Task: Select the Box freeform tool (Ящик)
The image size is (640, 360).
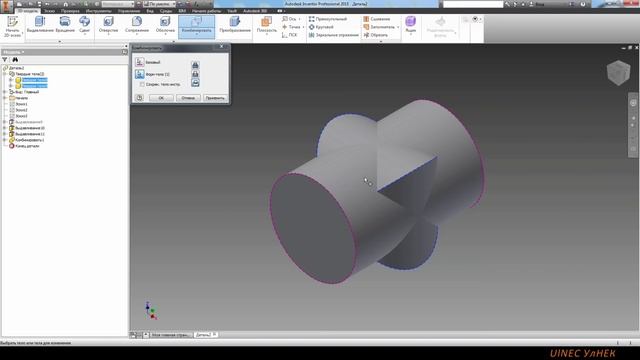Action: [x=410, y=24]
